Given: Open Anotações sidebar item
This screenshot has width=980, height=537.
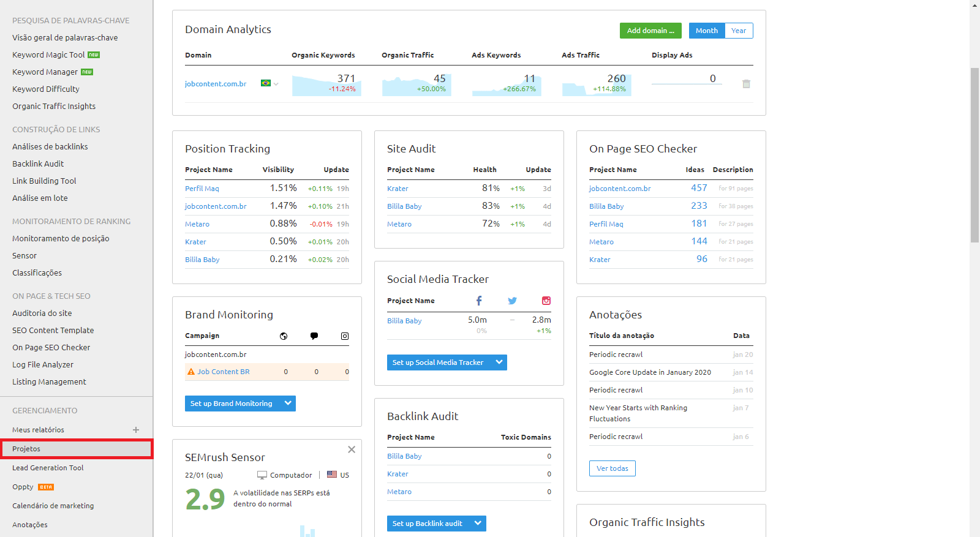Looking at the screenshot, I should pos(30,525).
